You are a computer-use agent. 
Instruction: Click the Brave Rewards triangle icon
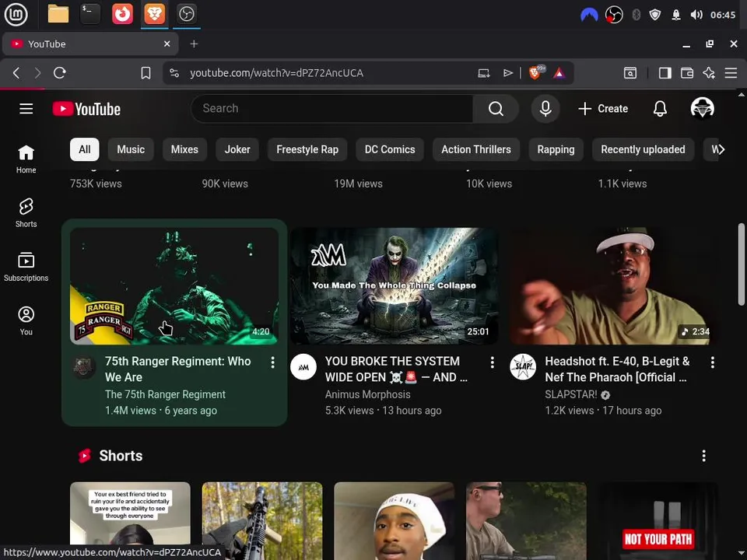(559, 73)
